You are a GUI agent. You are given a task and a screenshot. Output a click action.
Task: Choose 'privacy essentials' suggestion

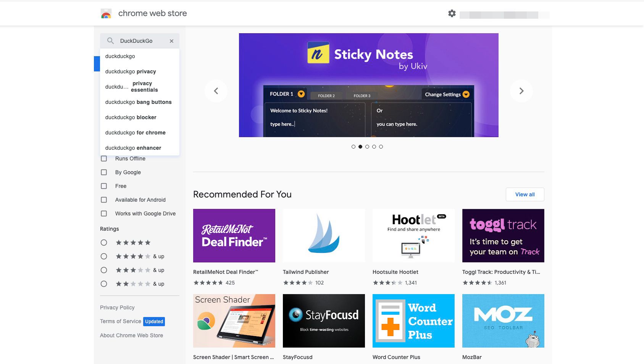[140, 87]
